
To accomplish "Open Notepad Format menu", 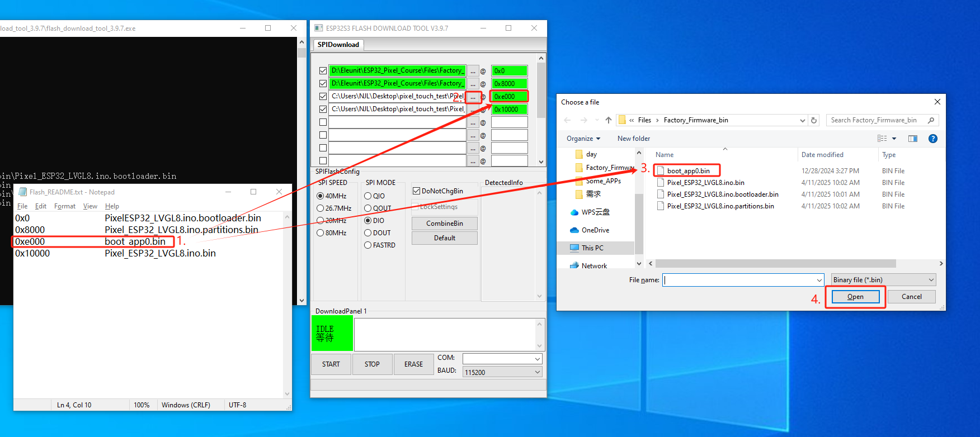I will coord(65,206).
